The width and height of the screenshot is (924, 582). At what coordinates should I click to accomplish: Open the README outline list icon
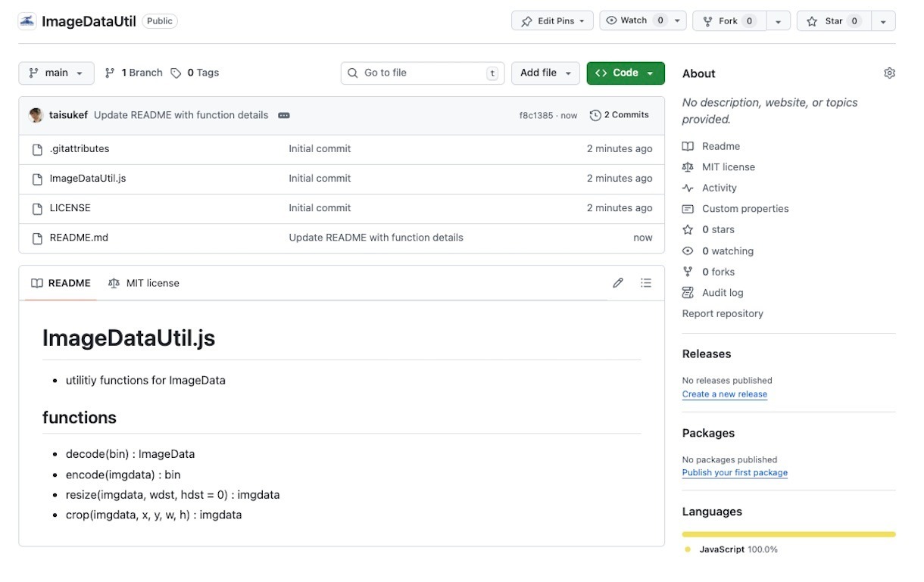click(x=645, y=283)
